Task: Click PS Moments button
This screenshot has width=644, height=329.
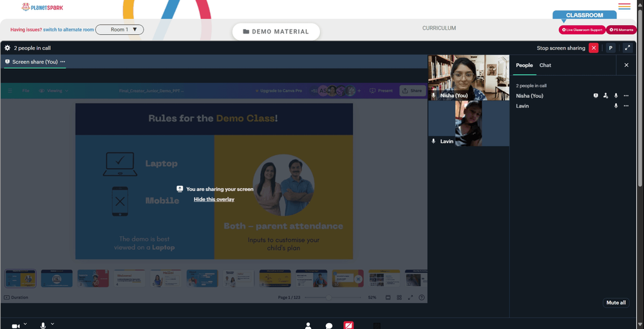Action: [x=621, y=30]
